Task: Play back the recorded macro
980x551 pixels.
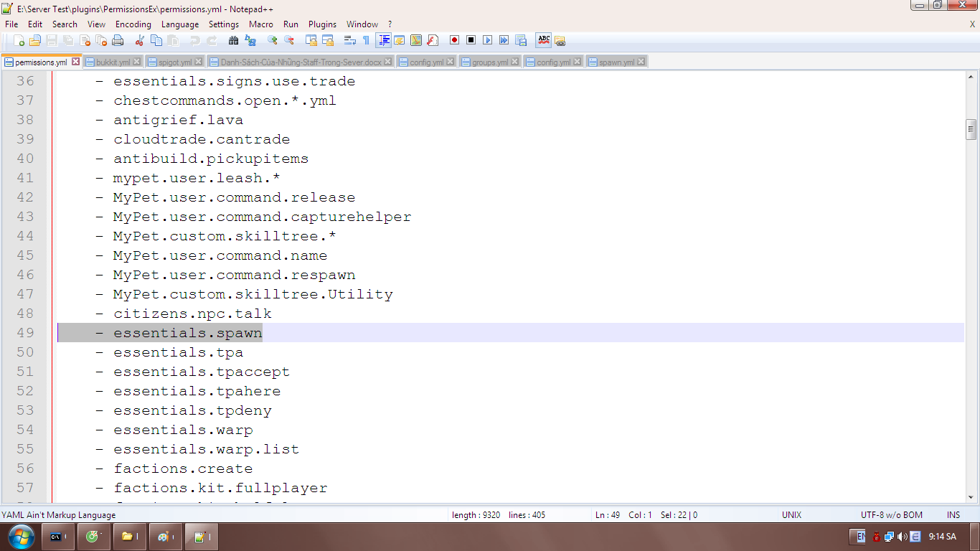Action: click(487, 40)
